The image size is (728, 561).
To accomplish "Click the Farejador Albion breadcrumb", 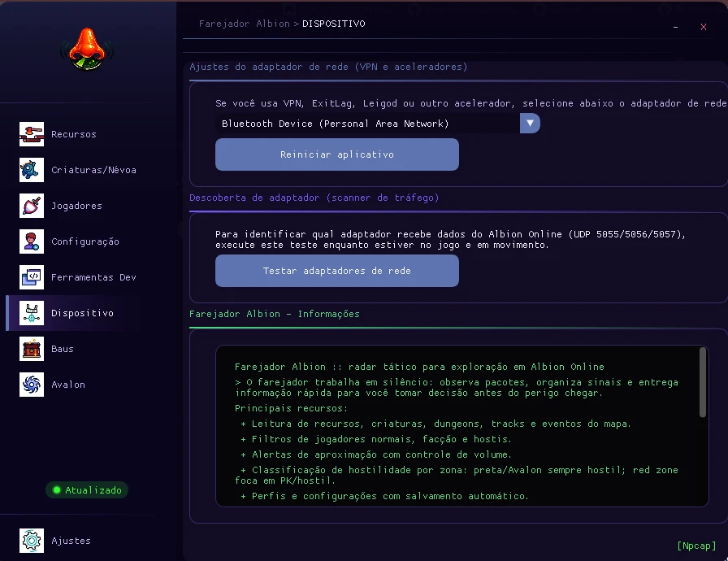I will click(245, 24).
